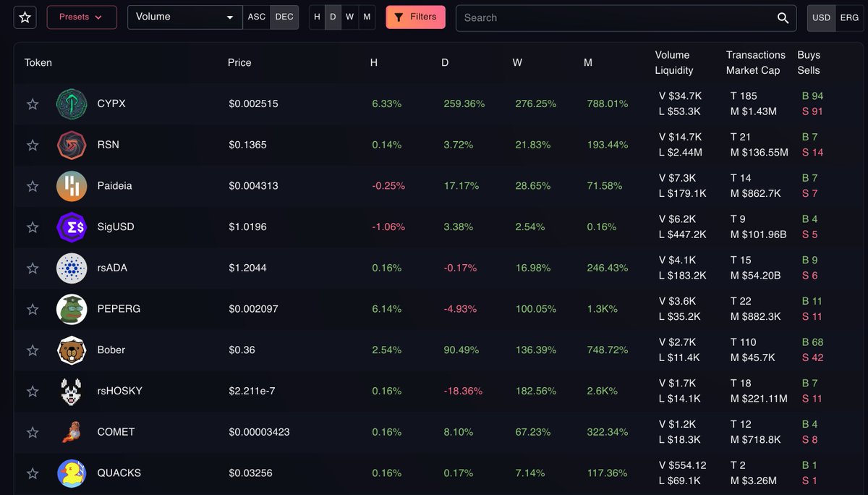Open the Filters button

click(x=416, y=17)
